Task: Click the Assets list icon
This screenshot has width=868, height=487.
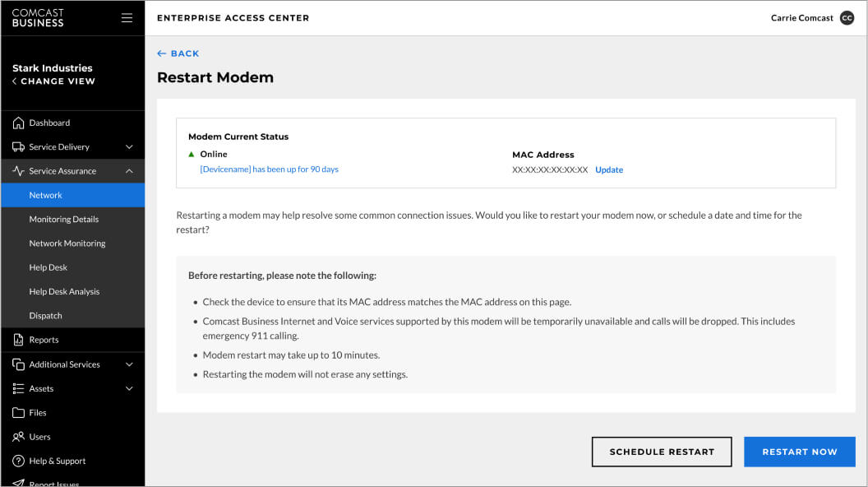Action: point(18,388)
